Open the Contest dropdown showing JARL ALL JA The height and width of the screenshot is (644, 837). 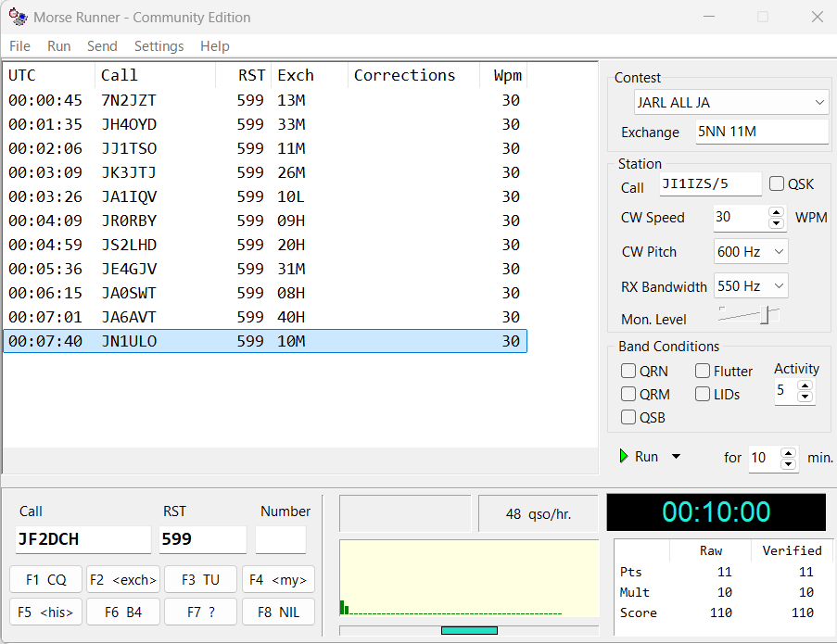click(x=731, y=102)
